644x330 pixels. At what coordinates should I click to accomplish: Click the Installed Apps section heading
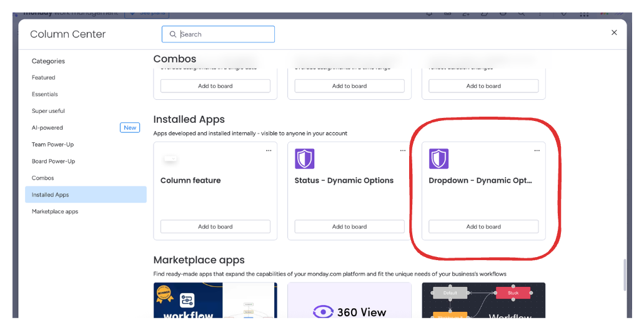(189, 119)
